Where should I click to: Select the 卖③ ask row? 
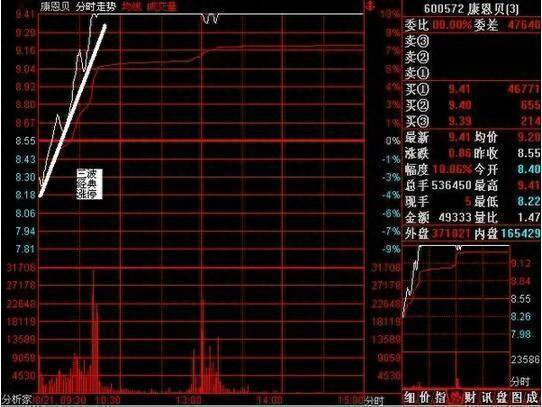click(x=471, y=41)
